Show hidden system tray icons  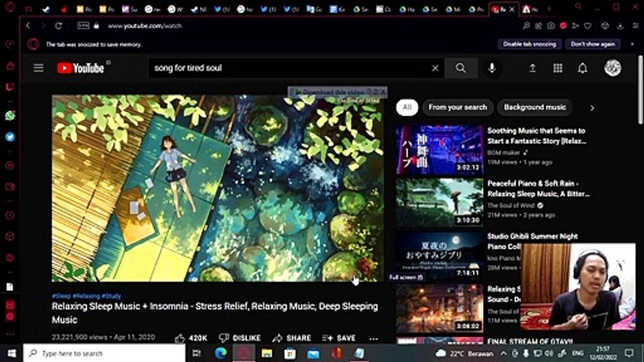[x=503, y=353]
